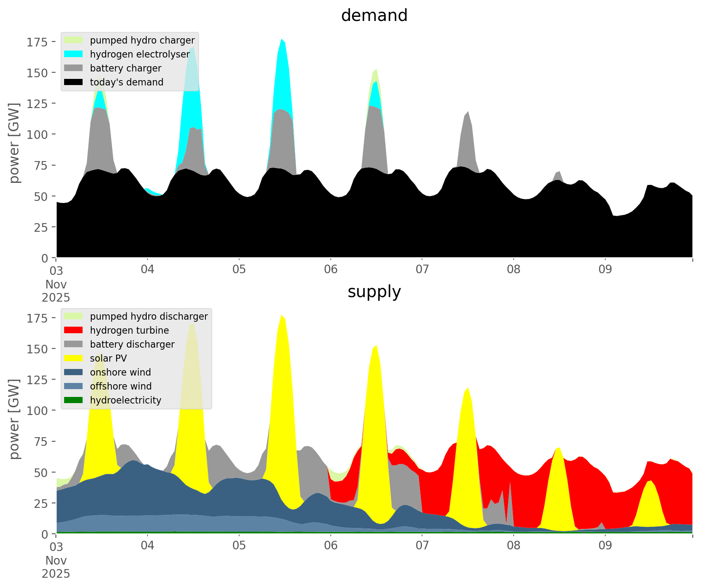
Task: Select the battery discharger legend label
Action: [x=132, y=344]
